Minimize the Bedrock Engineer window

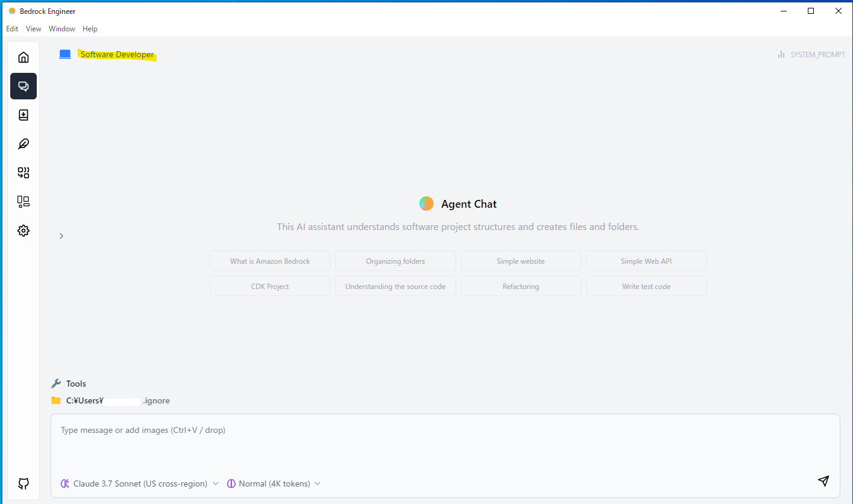pos(784,11)
